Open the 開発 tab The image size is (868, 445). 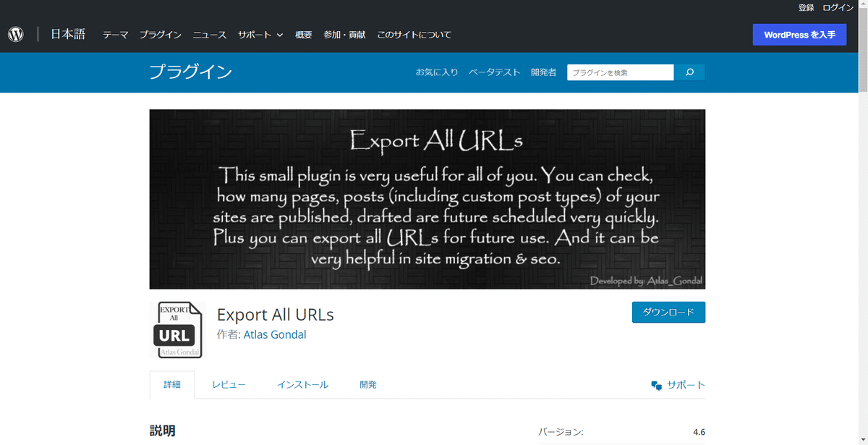[367, 384]
